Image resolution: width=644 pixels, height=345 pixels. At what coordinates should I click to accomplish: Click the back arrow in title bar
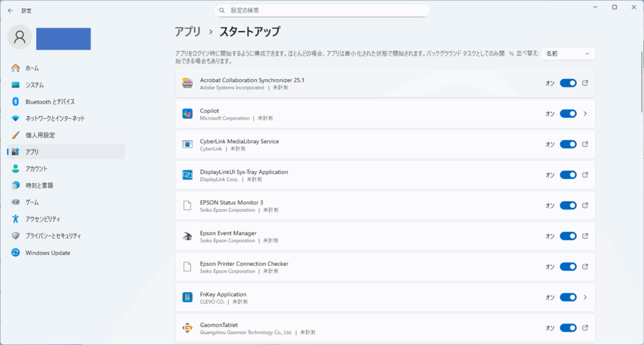(10, 10)
